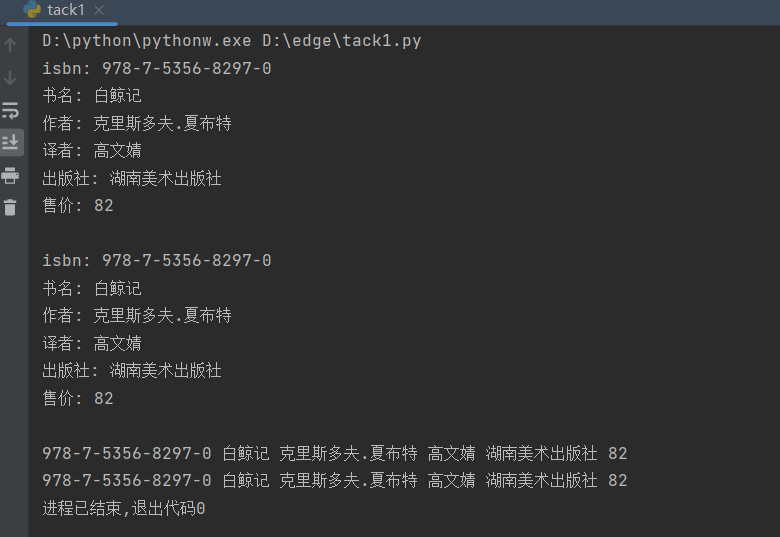Click the first 书名: 白鲸记 line
Screen dimensions: 780x537
click(92, 95)
